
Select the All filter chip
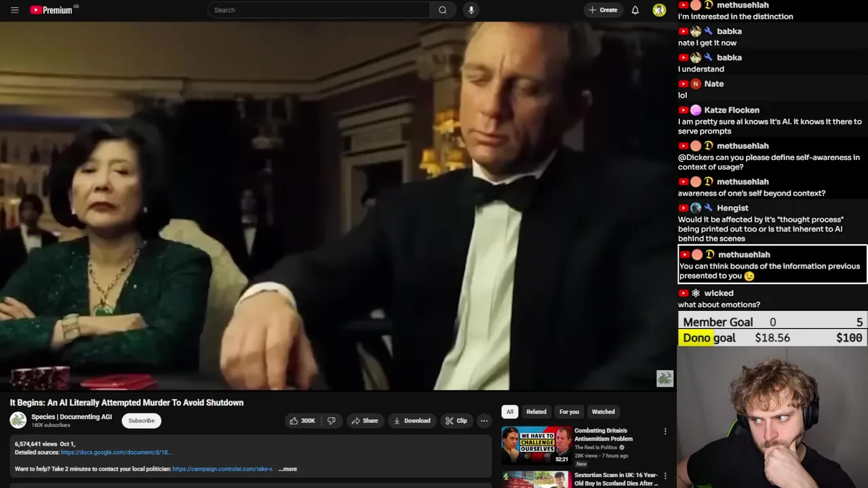click(x=509, y=411)
